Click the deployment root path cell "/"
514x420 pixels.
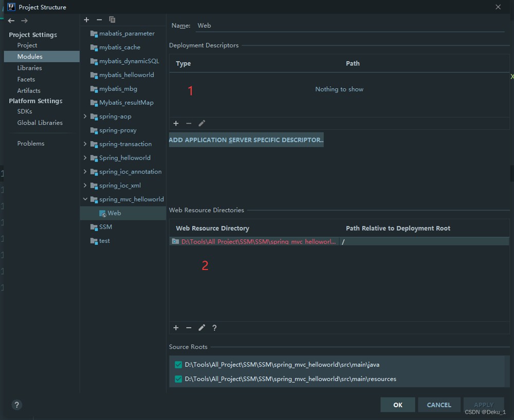(x=424, y=242)
